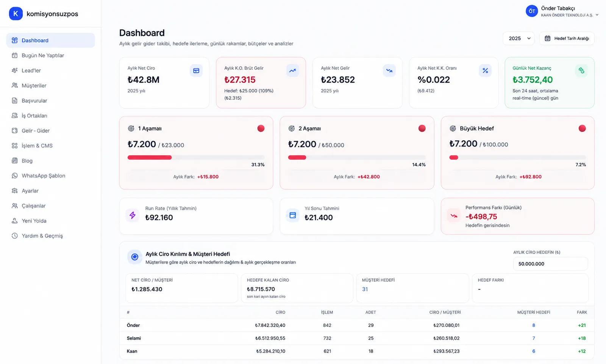Click the percent icon on Aylık Net K.K. Oranı

coord(485,70)
